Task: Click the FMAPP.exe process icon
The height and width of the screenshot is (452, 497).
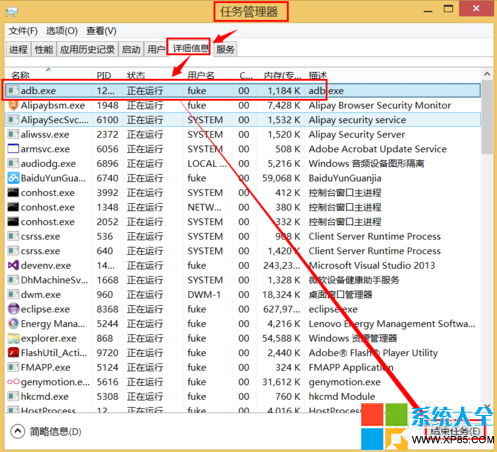Action: click(x=13, y=367)
